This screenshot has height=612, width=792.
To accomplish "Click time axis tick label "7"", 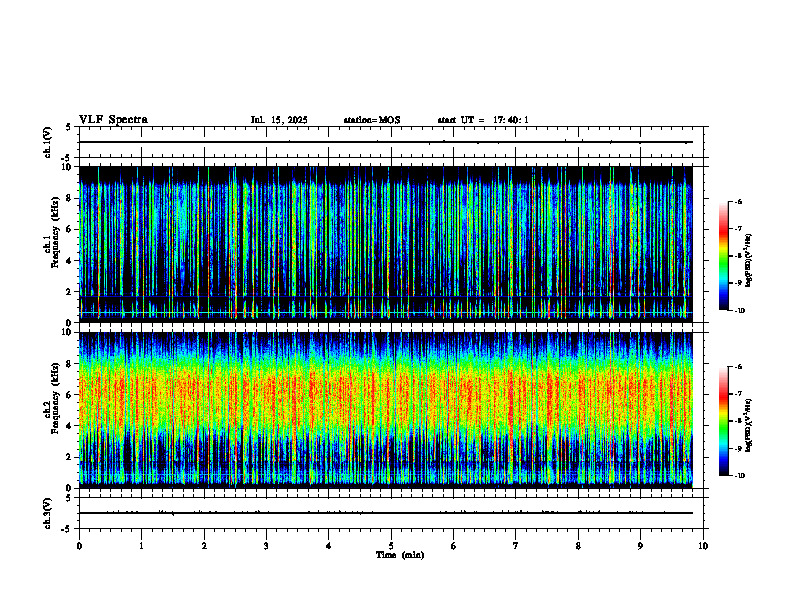I will 516,546.
